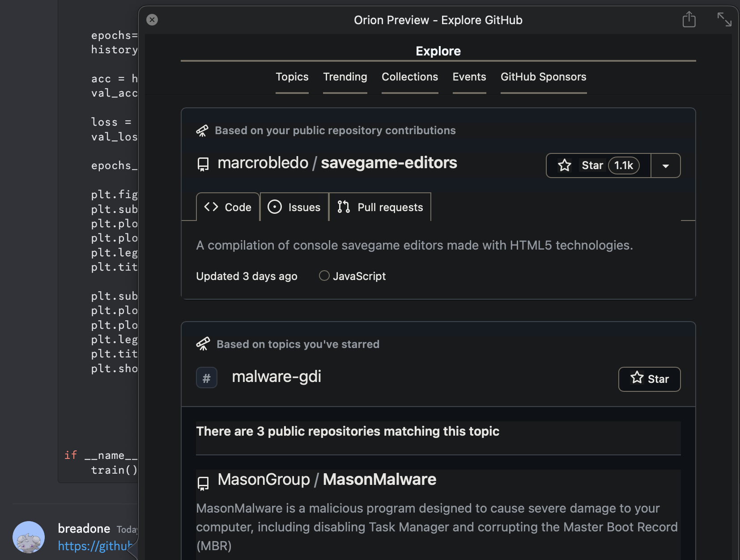The width and height of the screenshot is (740, 560).
Task: View Issues for savegame-editors
Action: coord(294,207)
